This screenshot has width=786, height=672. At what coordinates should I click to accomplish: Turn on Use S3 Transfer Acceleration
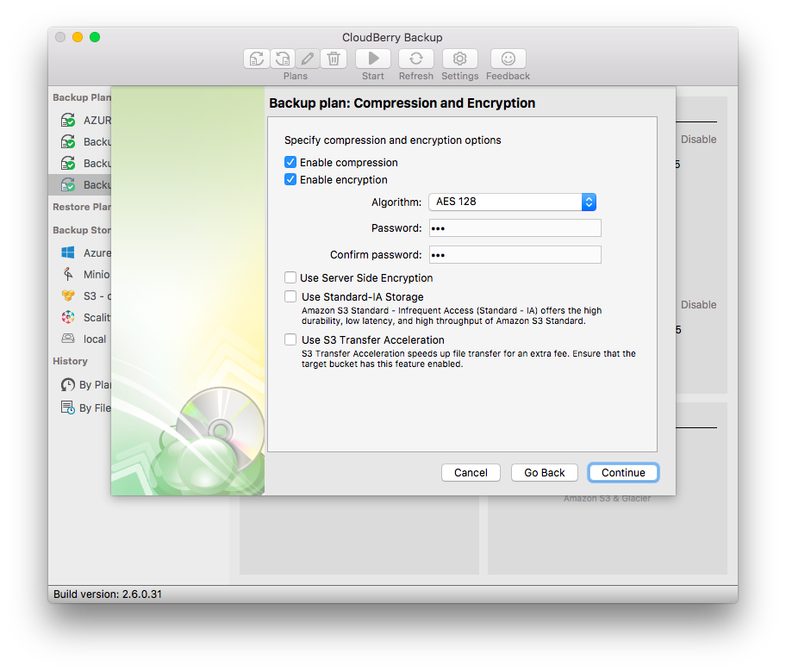click(x=290, y=340)
